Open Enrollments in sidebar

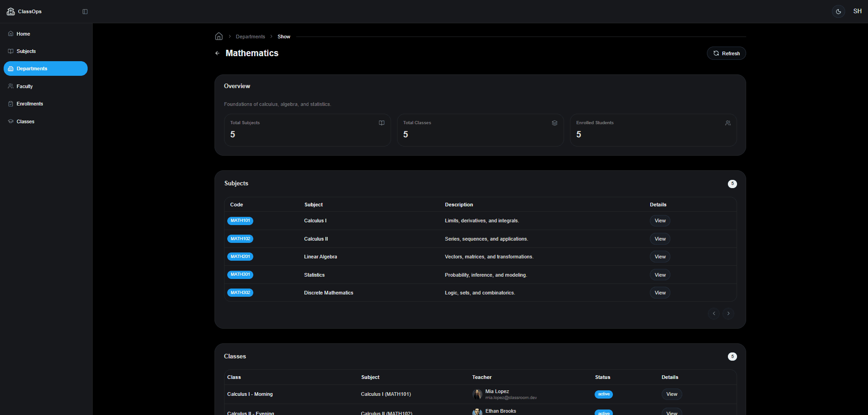coord(46,104)
